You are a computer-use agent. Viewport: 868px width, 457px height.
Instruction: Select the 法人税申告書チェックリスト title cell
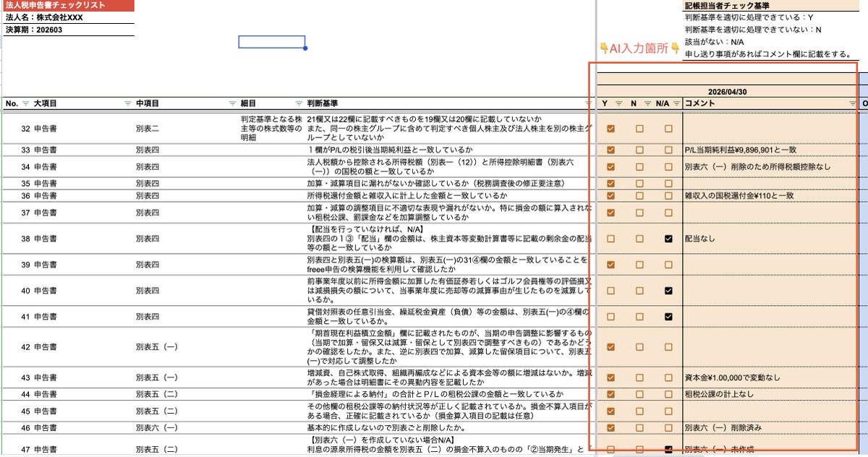tap(67, 6)
